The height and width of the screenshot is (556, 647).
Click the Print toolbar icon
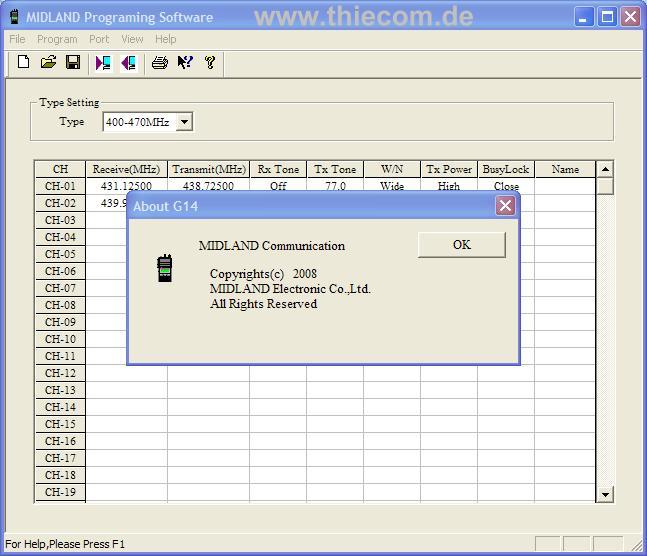pyautogui.click(x=160, y=63)
